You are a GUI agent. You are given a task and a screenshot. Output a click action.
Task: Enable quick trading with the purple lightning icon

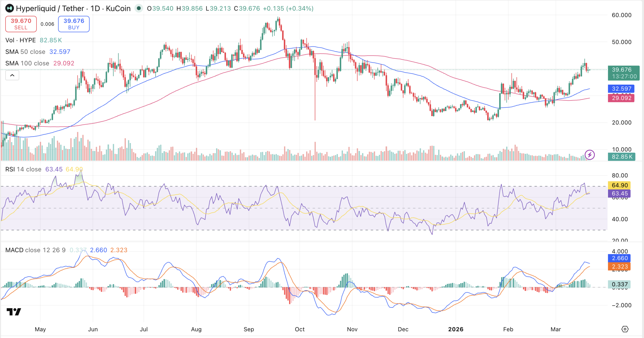pyautogui.click(x=589, y=156)
